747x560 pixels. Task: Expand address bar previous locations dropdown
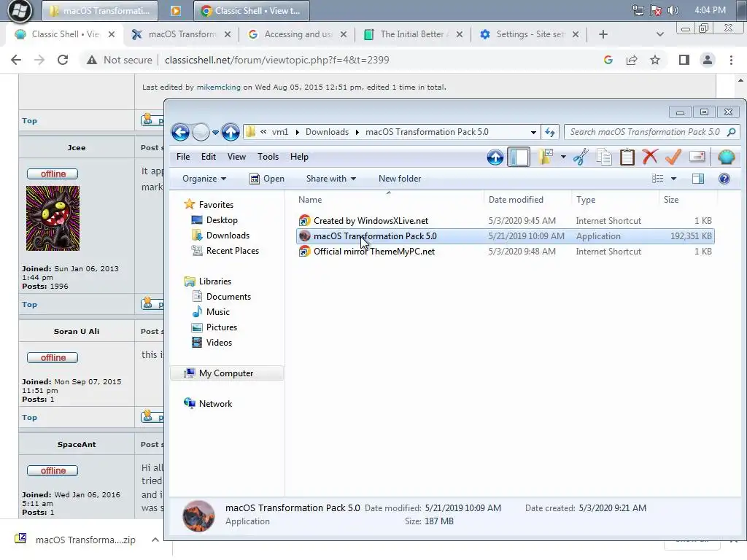533,133
